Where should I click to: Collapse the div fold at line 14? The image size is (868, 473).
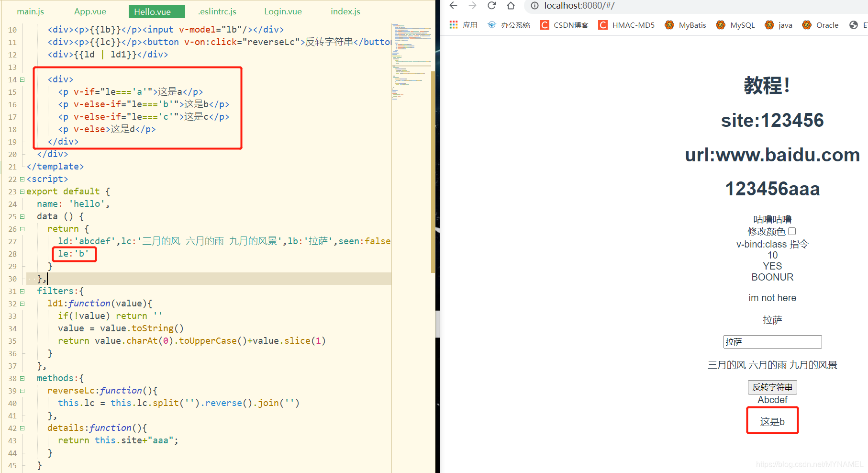tap(22, 79)
